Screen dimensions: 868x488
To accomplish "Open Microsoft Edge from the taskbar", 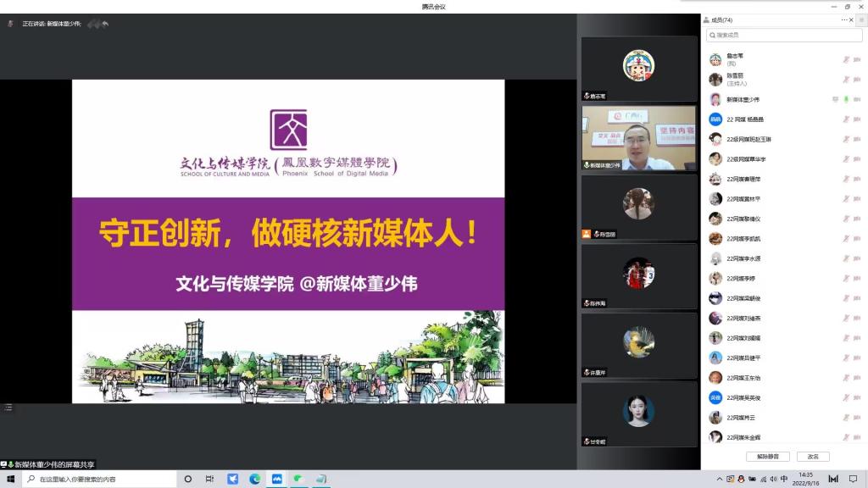I will [254, 480].
